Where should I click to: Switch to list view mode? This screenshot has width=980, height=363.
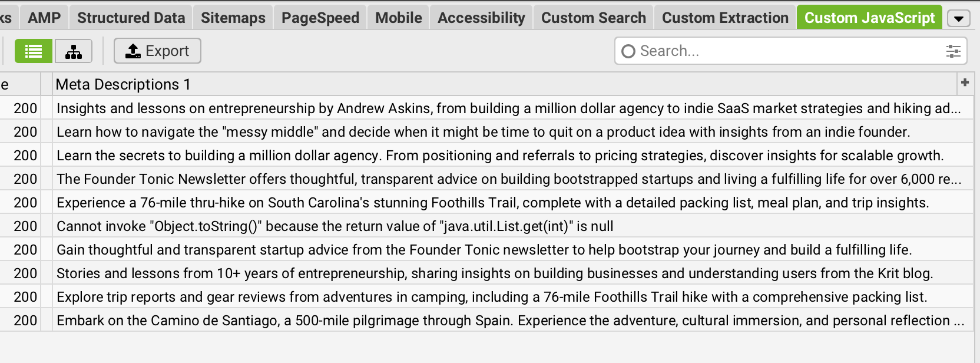pos(33,51)
